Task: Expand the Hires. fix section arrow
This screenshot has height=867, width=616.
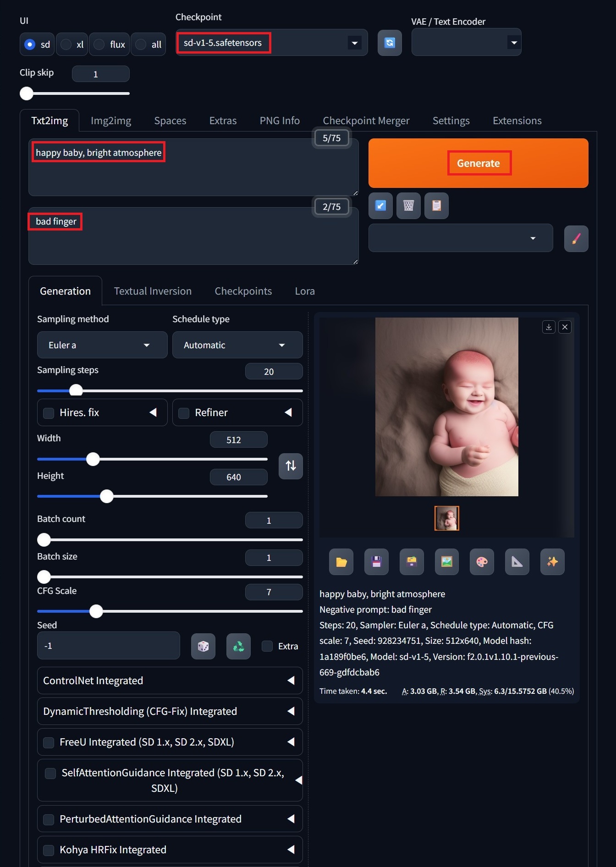Action: click(153, 412)
